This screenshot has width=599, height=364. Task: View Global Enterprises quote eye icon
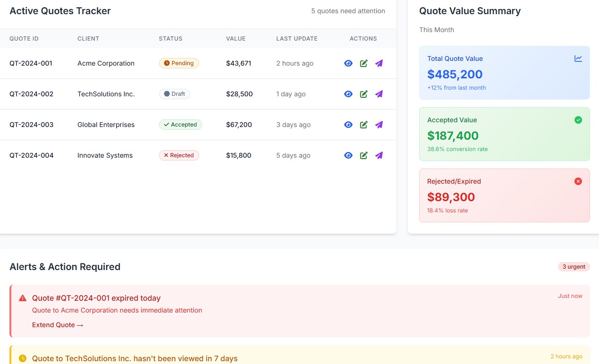[348, 125]
